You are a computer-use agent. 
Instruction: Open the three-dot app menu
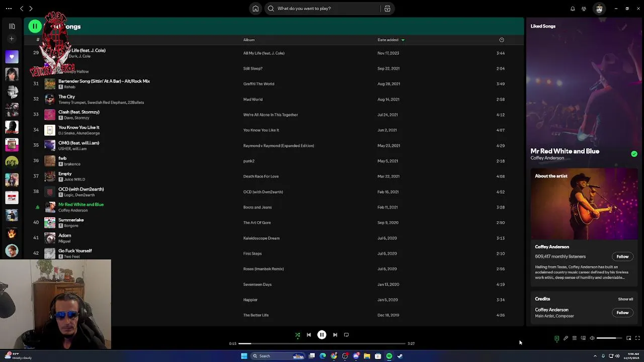(9, 9)
